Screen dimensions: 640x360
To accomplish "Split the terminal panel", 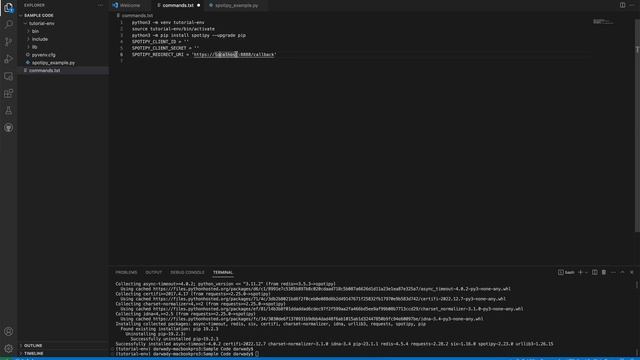I will [595, 272].
